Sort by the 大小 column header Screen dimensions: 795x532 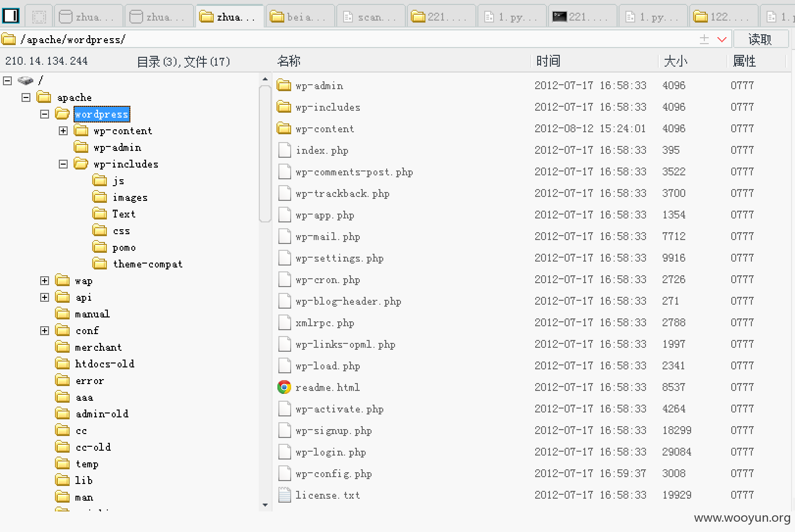[x=675, y=61]
